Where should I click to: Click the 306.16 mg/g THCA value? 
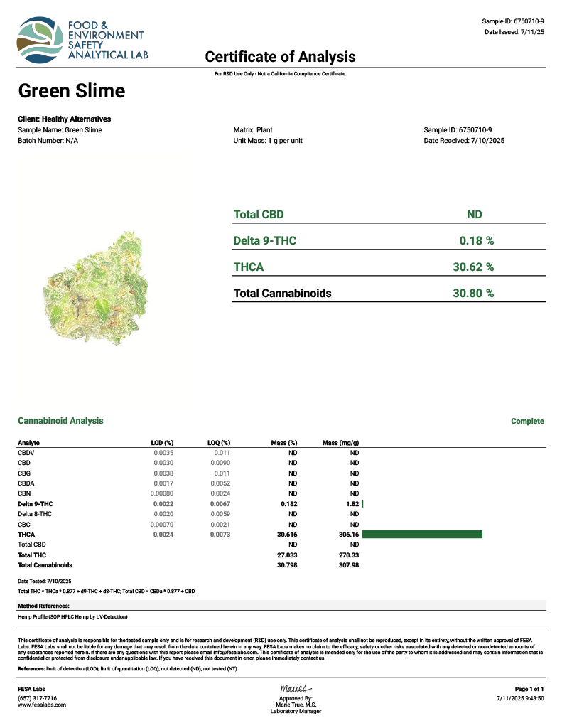(349, 535)
